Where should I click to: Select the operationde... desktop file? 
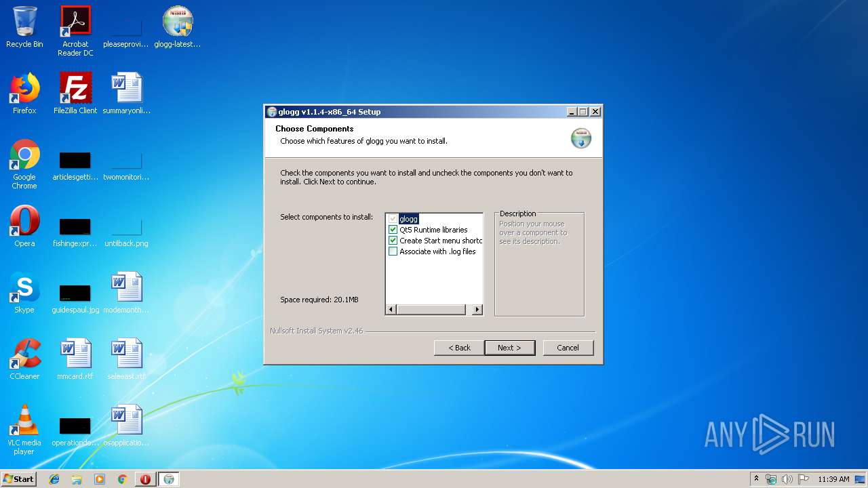(x=75, y=432)
